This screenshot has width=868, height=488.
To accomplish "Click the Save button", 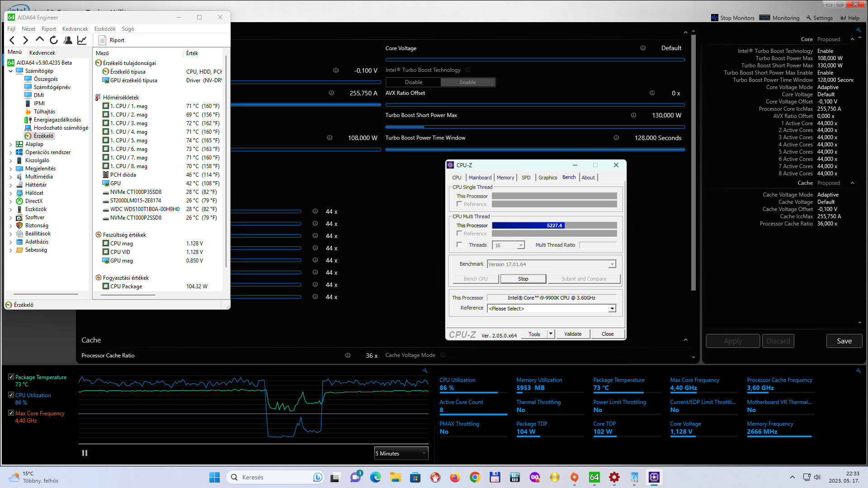I will [x=844, y=341].
